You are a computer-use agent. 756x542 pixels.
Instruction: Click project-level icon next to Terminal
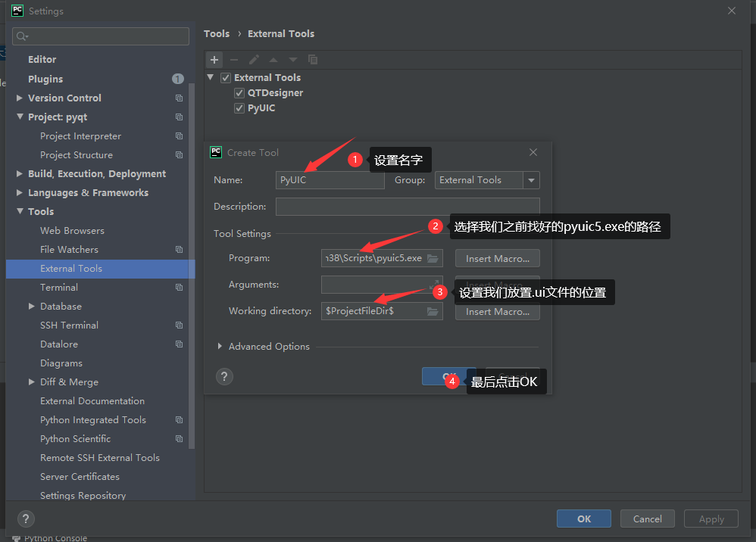(179, 287)
